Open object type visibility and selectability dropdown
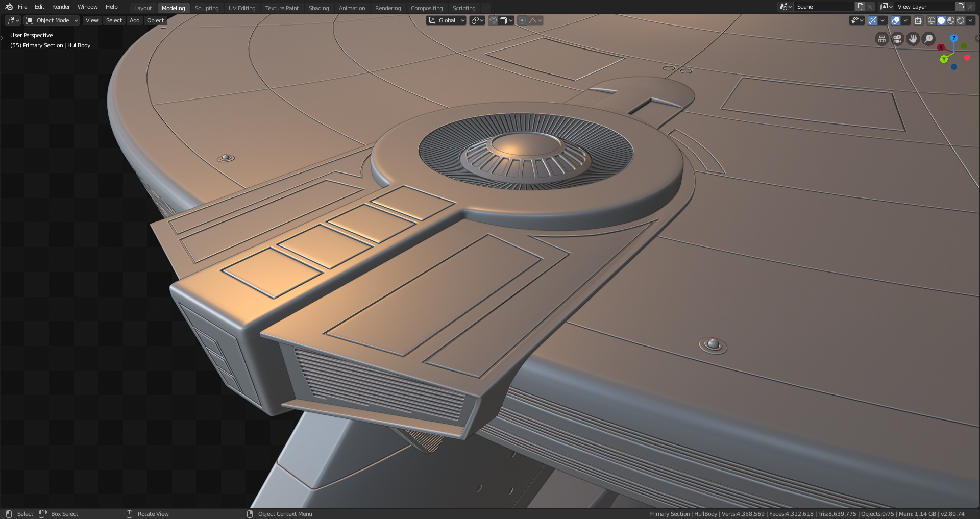Screen dimensions: 980x519 [x=857, y=20]
